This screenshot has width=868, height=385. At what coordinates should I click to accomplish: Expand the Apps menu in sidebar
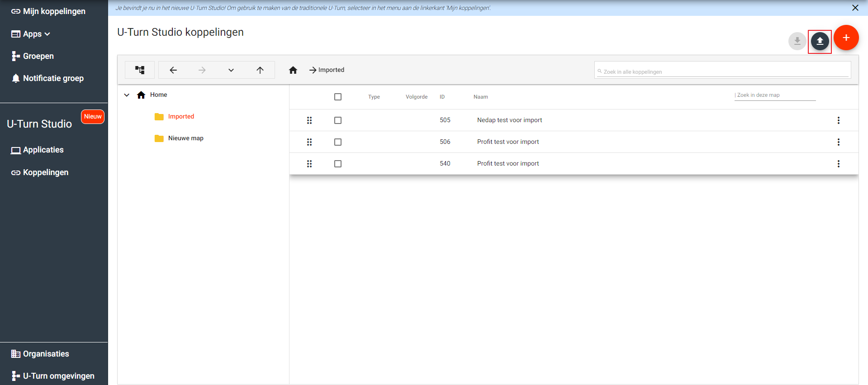coord(32,34)
